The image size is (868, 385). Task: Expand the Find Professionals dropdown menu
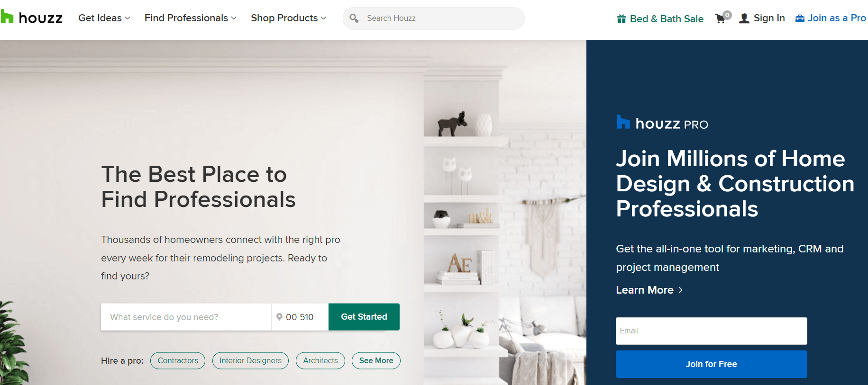pos(191,18)
